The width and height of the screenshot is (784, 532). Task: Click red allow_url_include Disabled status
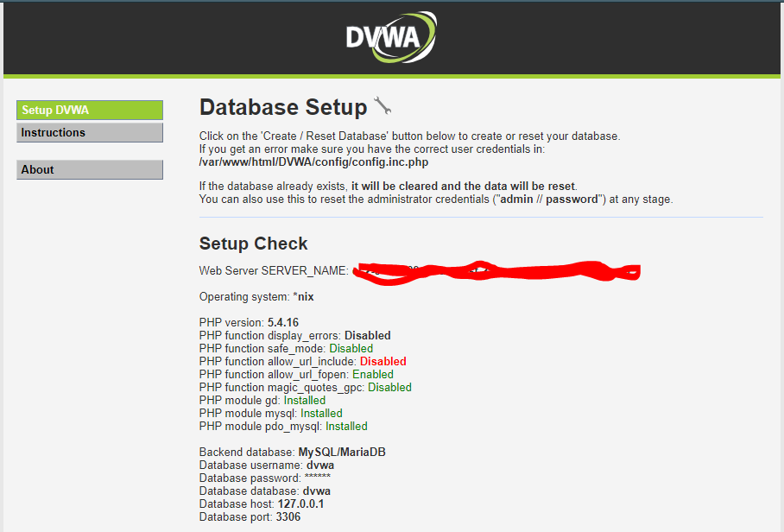pyautogui.click(x=383, y=362)
